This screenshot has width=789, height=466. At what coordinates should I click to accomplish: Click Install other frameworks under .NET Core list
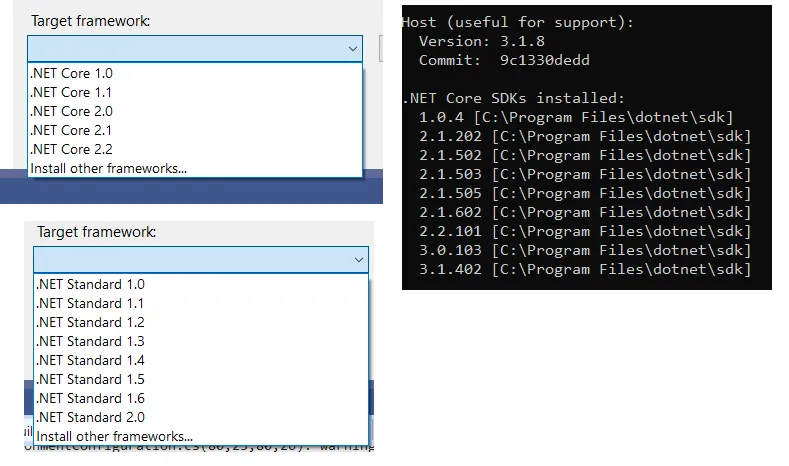(195, 169)
